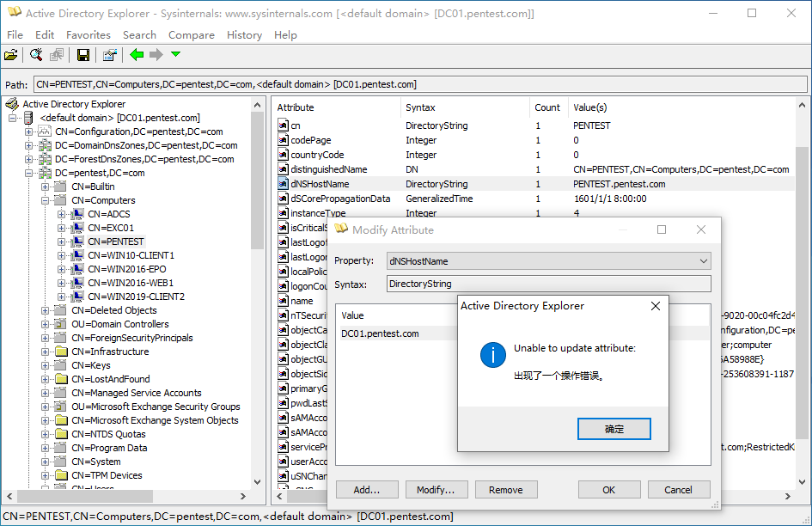The width and height of the screenshot is (812, 526).
Task: Click the dSCorePropagationData attribute icon
Action: [283, 199]
